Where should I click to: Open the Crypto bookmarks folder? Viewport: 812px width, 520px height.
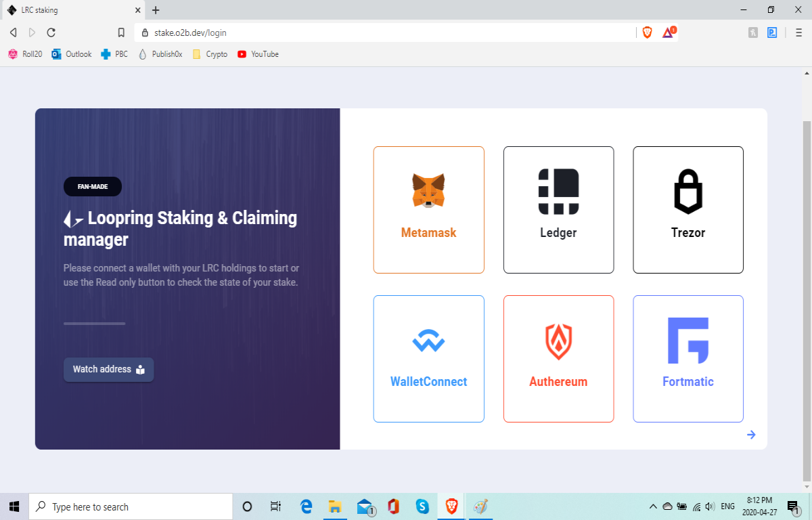click(210, 54)
